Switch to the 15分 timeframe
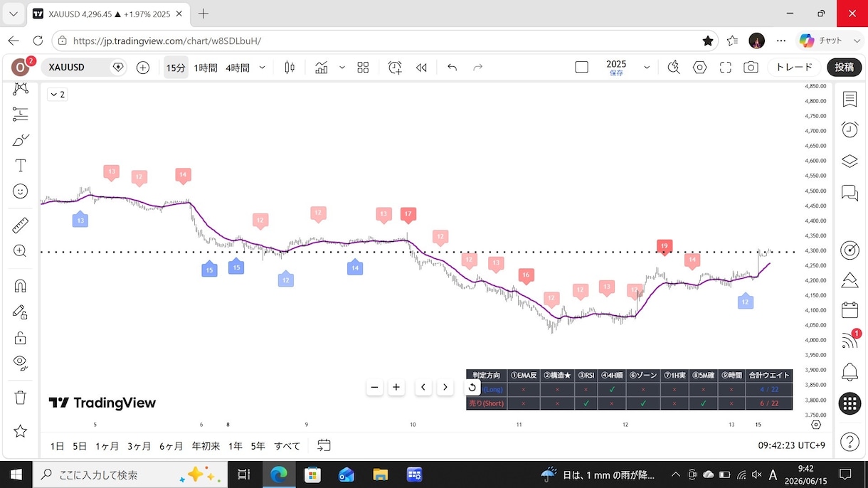The width and height of the screenshot is (868, 488). (x=176, y=68)
